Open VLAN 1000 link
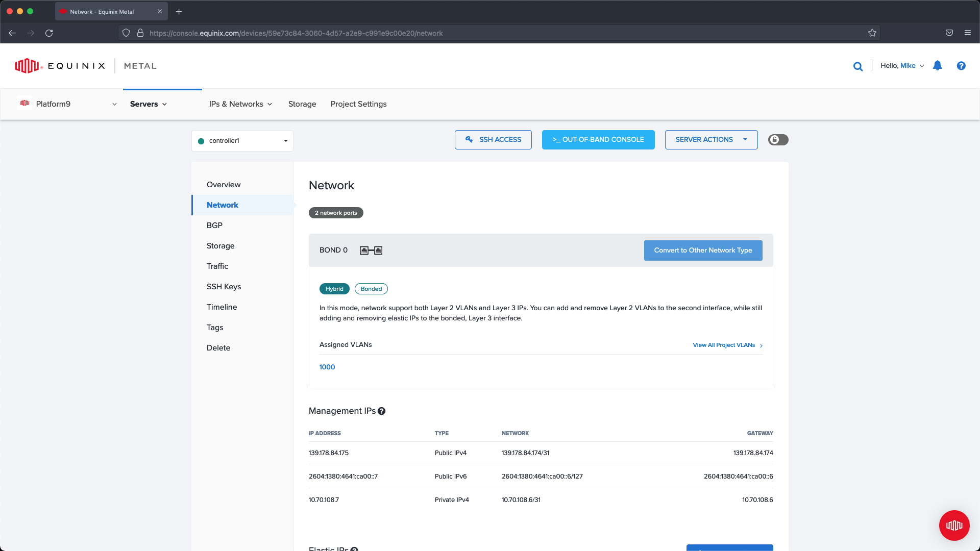The width and height of the screenshot is (980, 551). [327, 367]
